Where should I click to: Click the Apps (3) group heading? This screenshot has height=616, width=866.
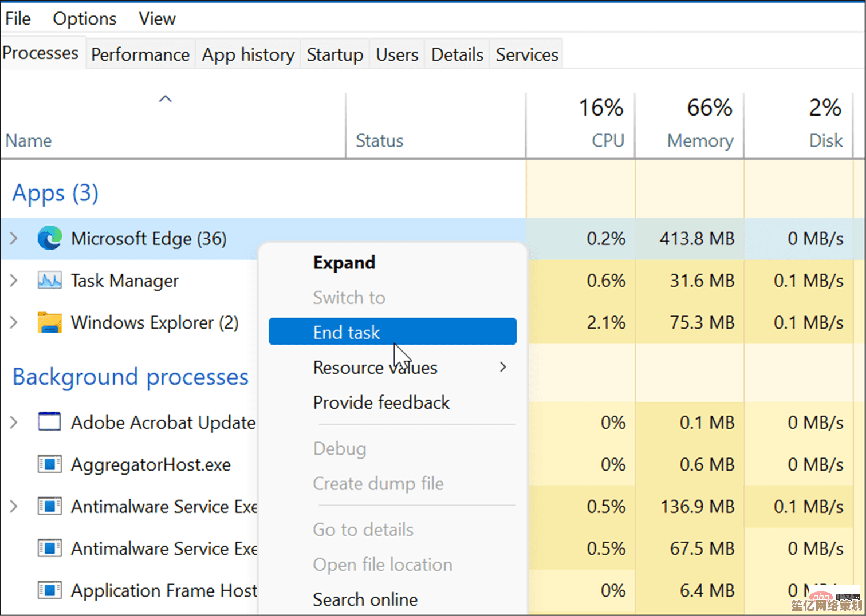(56, 193)
